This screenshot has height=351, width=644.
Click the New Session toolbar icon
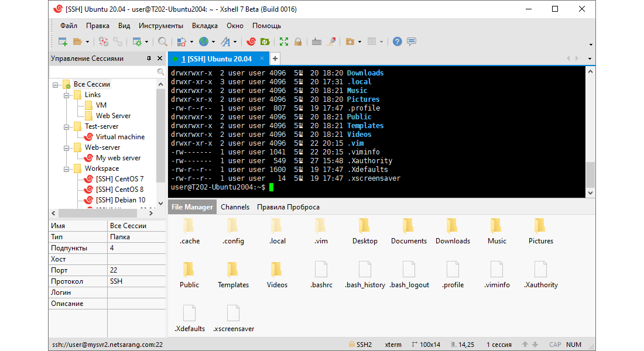click(x=63, y=42)
